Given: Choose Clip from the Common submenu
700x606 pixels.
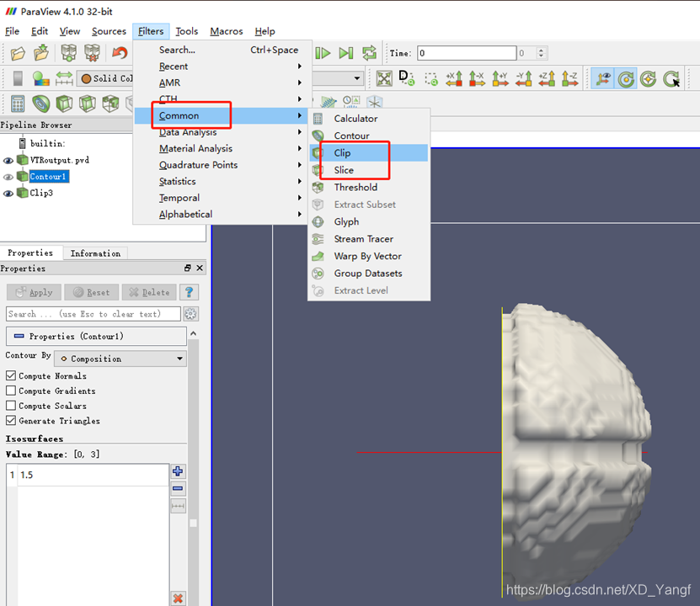Looking at the screenshot, I should pyautogui.click(x=369, y=153).
